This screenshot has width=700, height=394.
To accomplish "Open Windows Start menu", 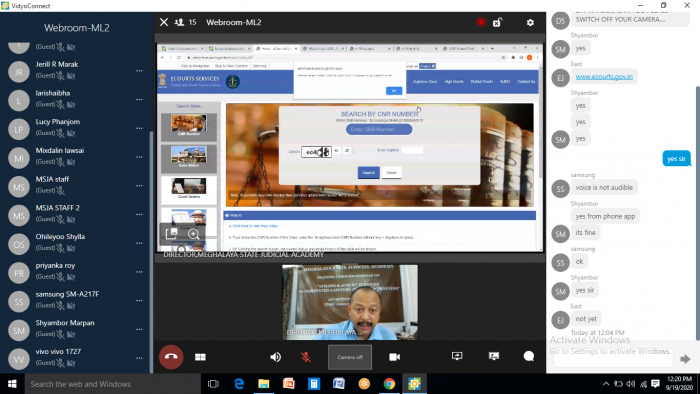I will [x=12, y=384].
